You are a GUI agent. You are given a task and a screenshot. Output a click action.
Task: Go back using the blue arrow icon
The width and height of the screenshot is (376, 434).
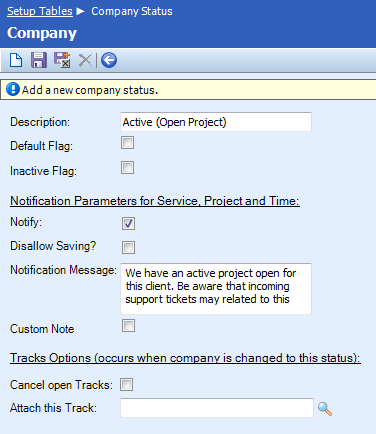tap(109, 60)
